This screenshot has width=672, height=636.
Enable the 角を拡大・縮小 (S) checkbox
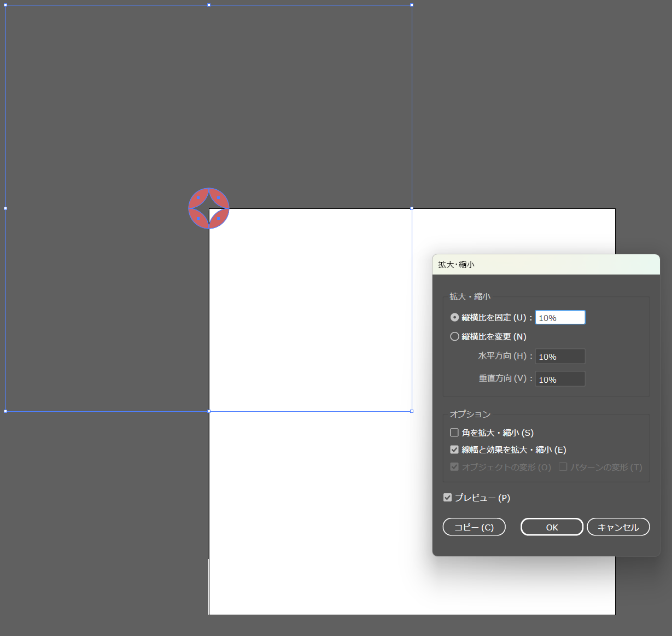[454, 433]
